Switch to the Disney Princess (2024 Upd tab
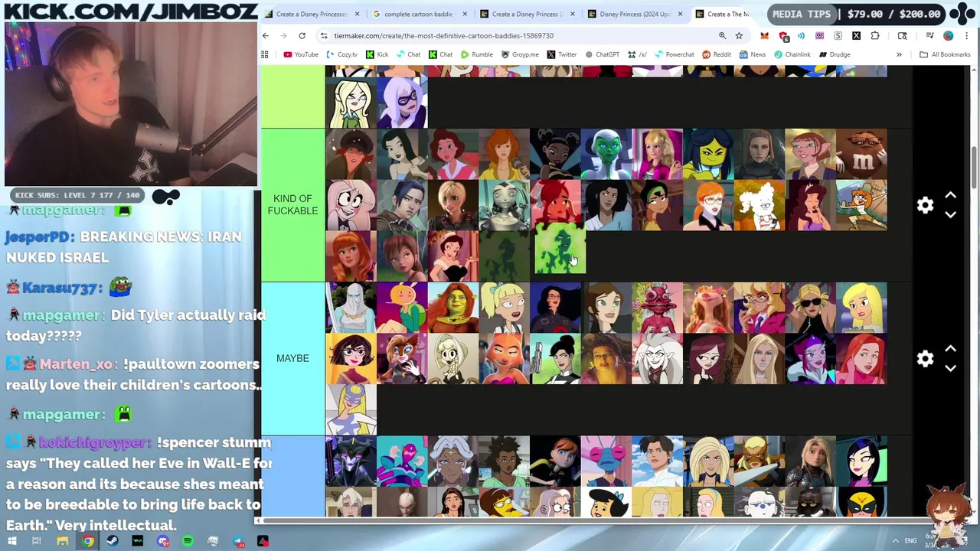 click(634, 14)
